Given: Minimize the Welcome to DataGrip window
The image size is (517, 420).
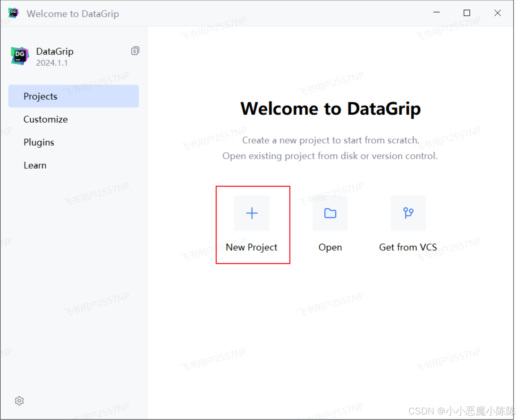Looking at the screenshot, I should (x=437, y=13).
